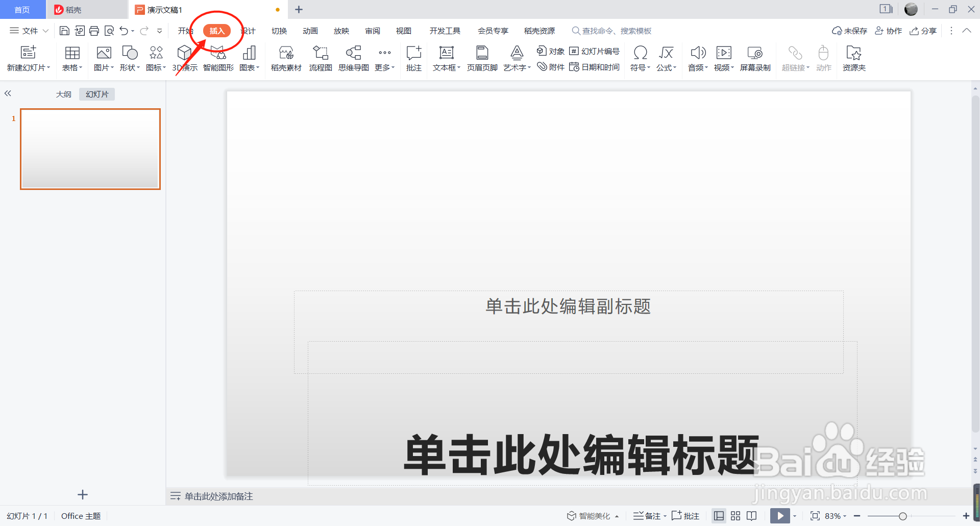The width and height of the screenshot is (980, 526).
Task: Switch to the 大纲 outline tab
Action: coord(64,94)
